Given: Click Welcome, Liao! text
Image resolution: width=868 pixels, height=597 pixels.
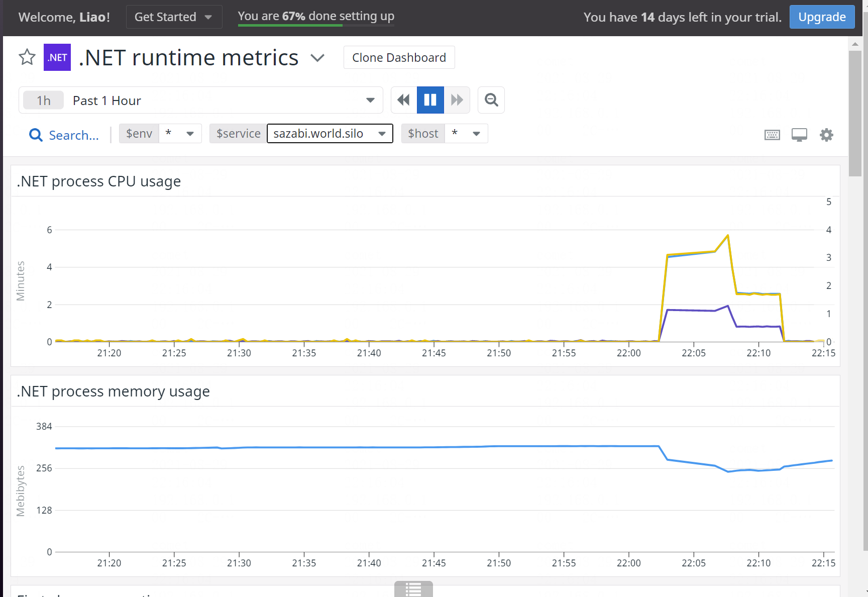Looking at the screenshot, I should (64, 17).
